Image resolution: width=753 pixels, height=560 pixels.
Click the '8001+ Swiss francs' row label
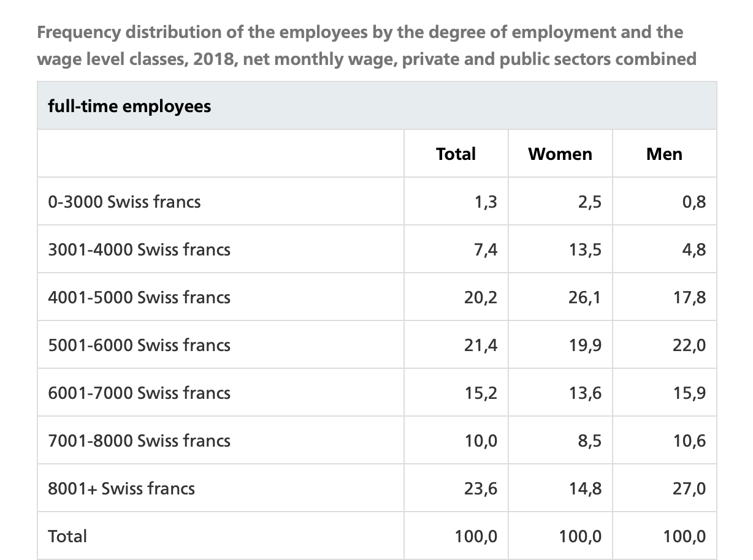pyautogui.click(x=121, y=488)
